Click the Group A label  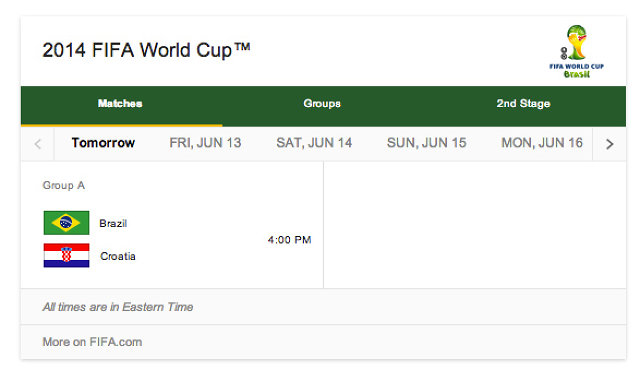click(x=64, y=185)
